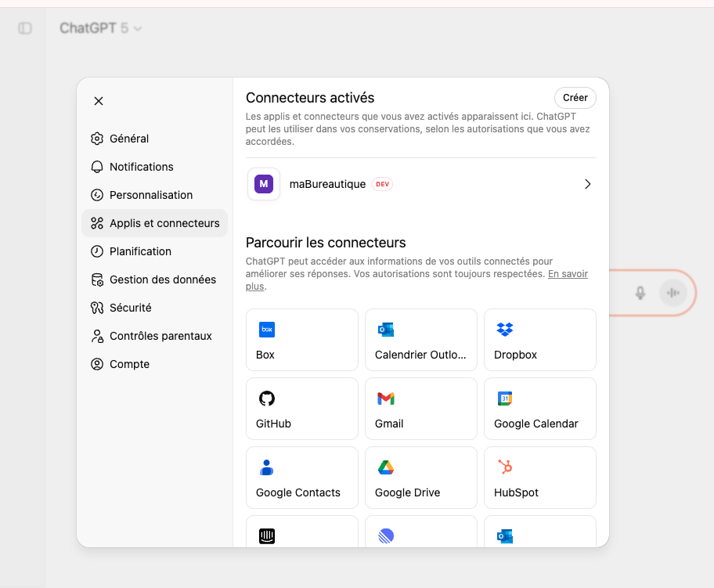
Task: Click the microphone dictation icon
Action: [640, 293]
